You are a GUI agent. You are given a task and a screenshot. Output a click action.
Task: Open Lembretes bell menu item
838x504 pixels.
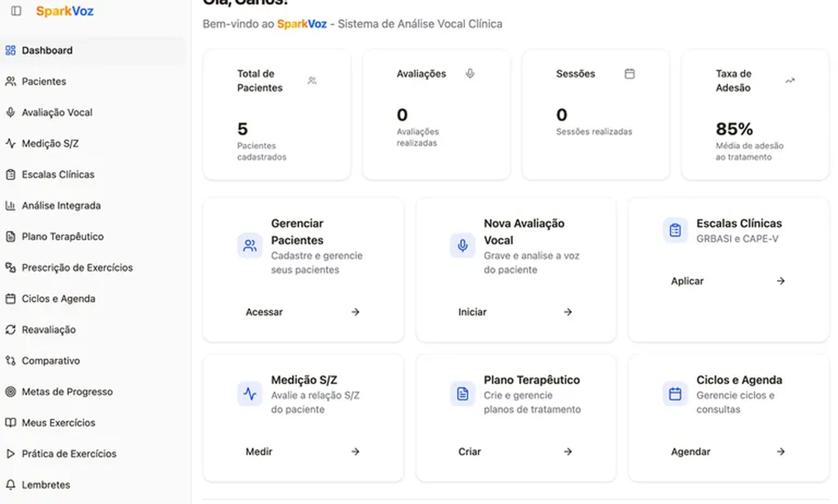(x=46, y=485)
